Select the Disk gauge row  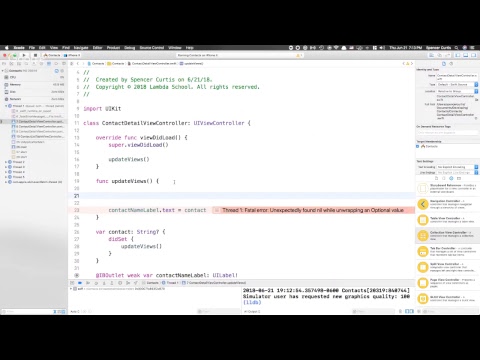[34, 92]
